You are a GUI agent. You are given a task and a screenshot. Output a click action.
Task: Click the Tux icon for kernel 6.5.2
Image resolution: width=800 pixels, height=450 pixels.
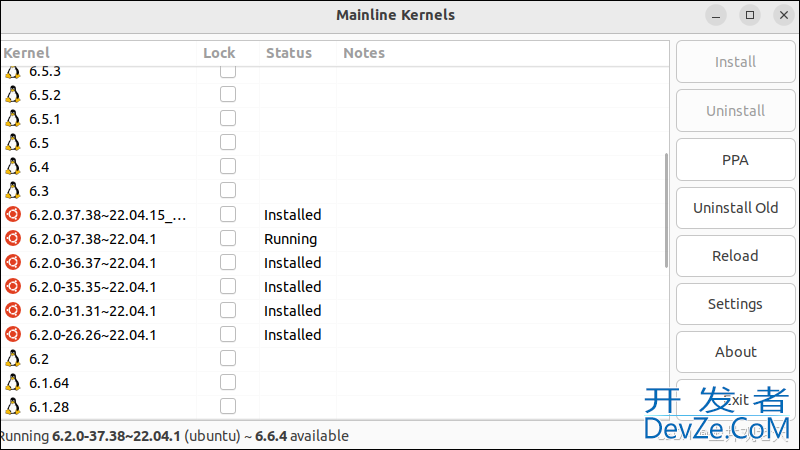[13, 95]
